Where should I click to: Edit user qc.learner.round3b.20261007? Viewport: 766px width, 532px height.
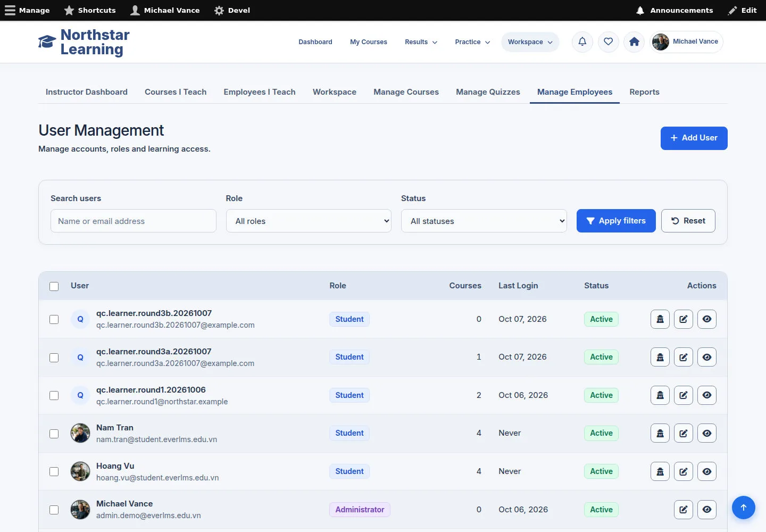click(x=684, y=319)
